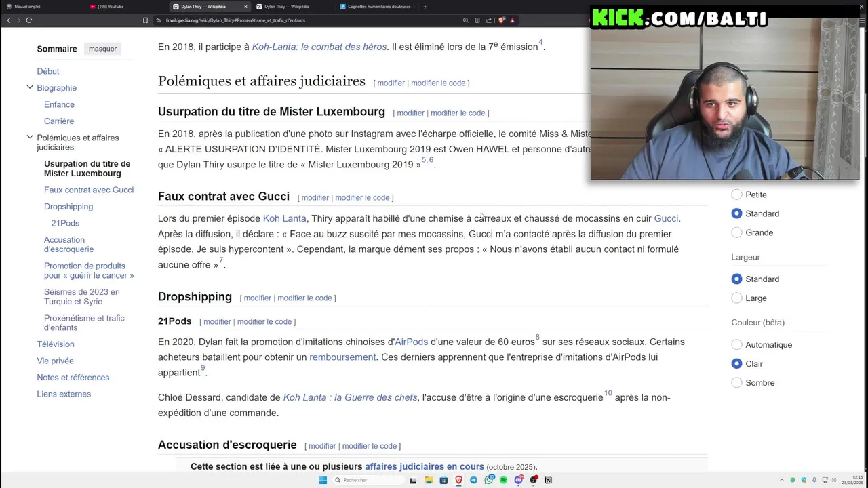Open Brave Shields lion icon

[x=501, y=20]
